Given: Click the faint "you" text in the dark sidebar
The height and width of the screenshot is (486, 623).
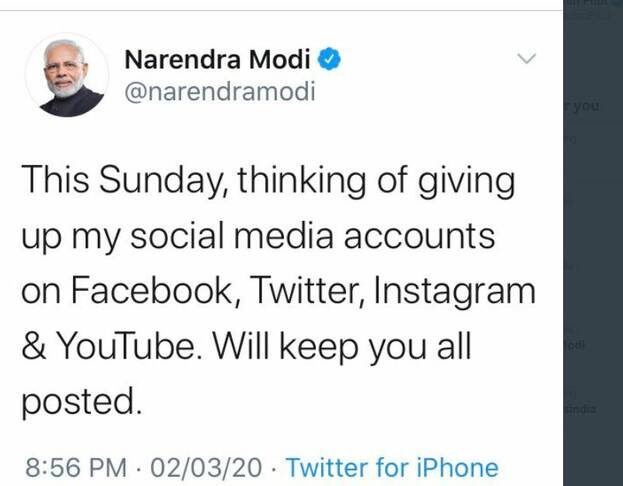Looking at the screenshot, I should [x=585, y=106].
